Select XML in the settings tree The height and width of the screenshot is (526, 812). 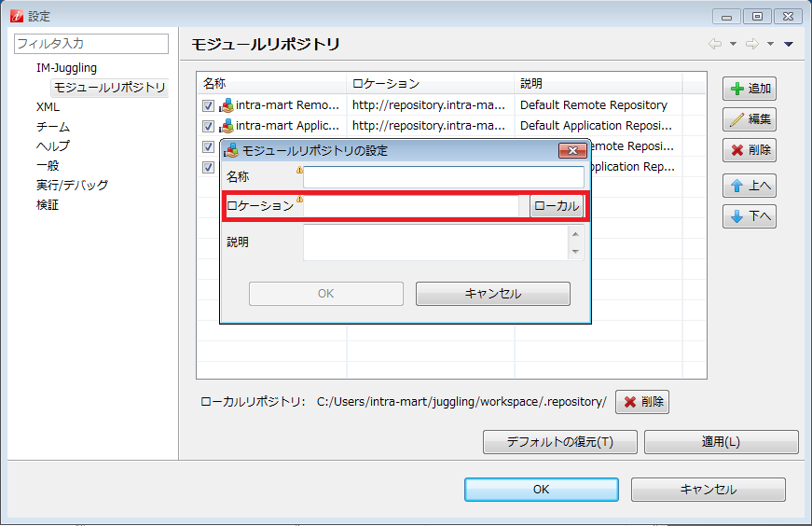click(x=48, y=107)
